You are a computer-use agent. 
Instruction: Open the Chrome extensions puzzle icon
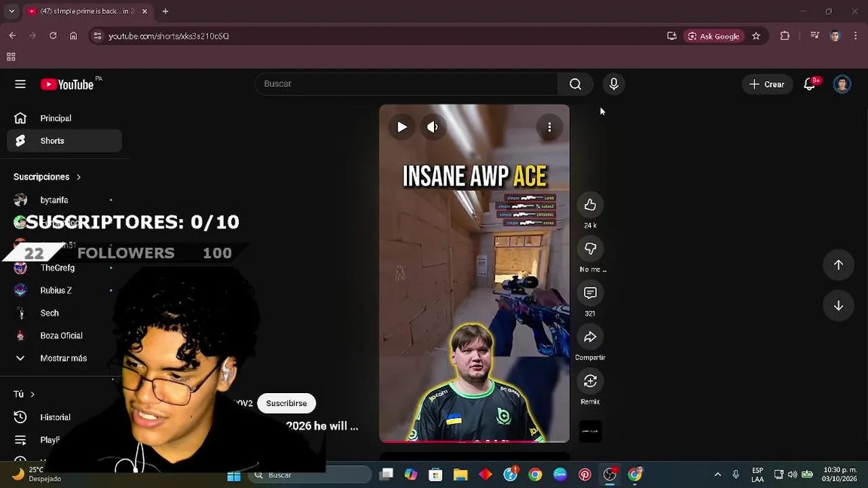(785, 36)
